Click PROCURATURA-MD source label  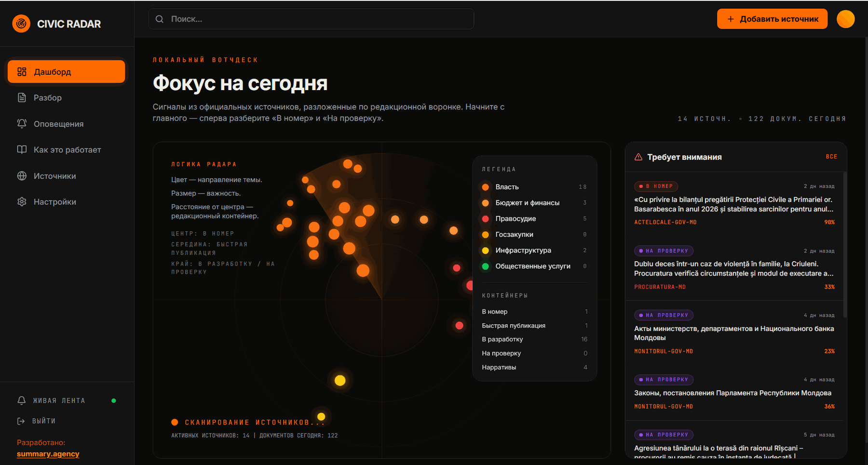[x=660, y=287]
